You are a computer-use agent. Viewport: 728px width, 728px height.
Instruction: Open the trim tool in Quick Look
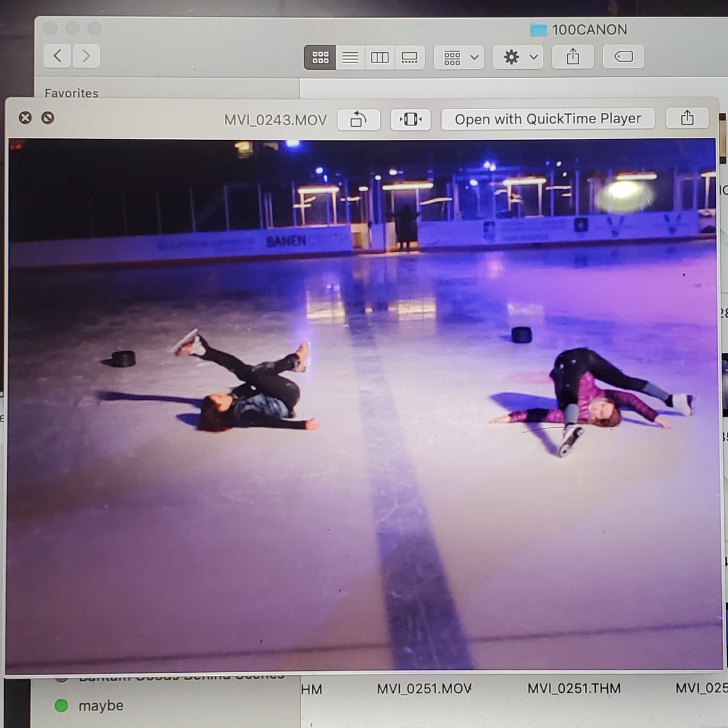(410, 119)
